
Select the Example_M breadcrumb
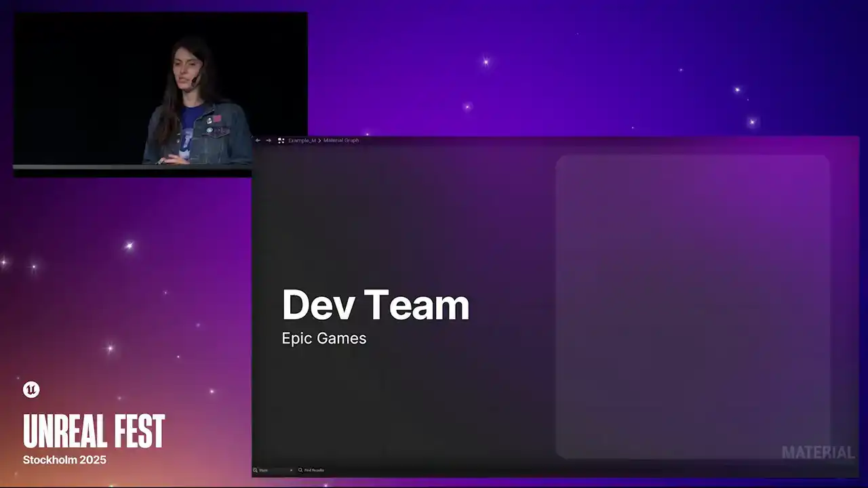point(302,140)
